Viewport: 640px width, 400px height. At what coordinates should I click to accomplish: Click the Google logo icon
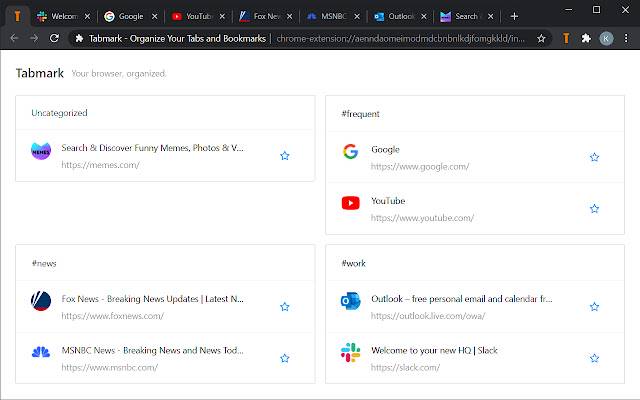[x=350, y=153]
